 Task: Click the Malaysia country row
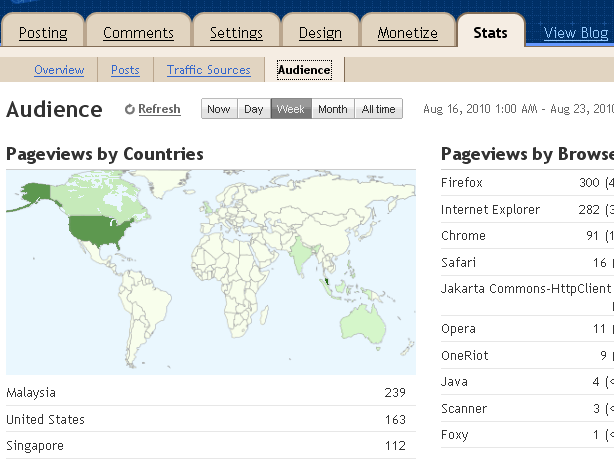point(211,392)
